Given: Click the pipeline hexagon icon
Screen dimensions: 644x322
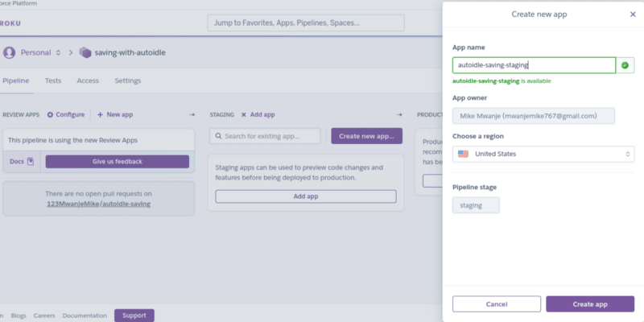Looking at the screenshot, I should (x=85, y=53).
